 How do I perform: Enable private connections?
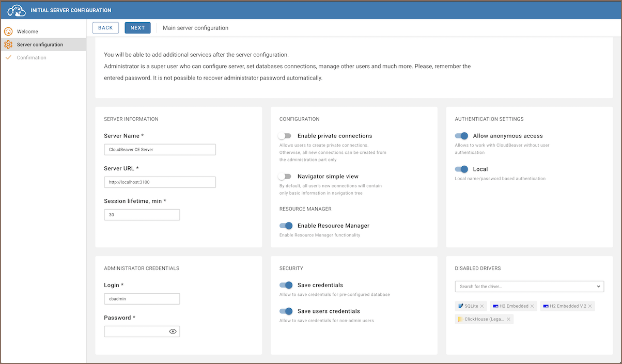coord(285,135)
